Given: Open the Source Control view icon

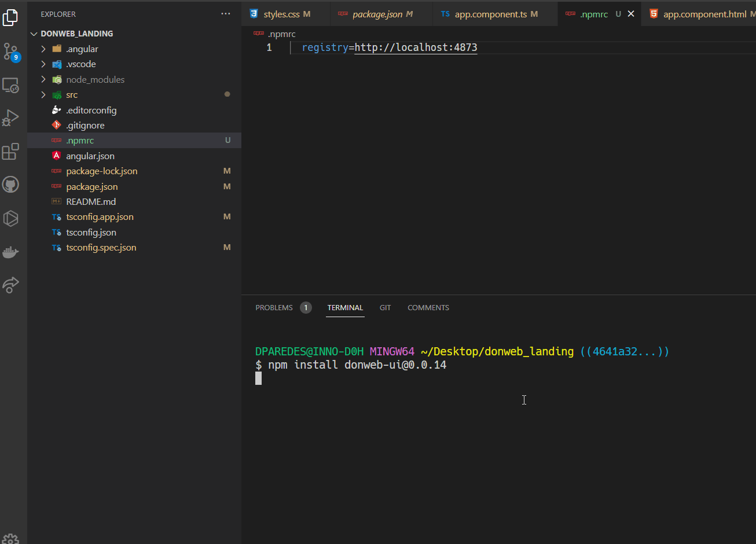Looking at the screenshot, I should click(11, 52).
